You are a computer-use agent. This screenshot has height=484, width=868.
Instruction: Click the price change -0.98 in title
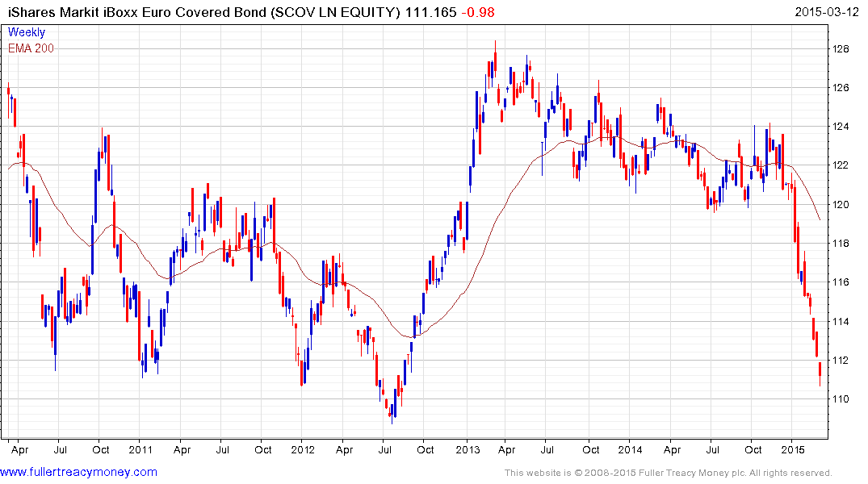[478, 11]
